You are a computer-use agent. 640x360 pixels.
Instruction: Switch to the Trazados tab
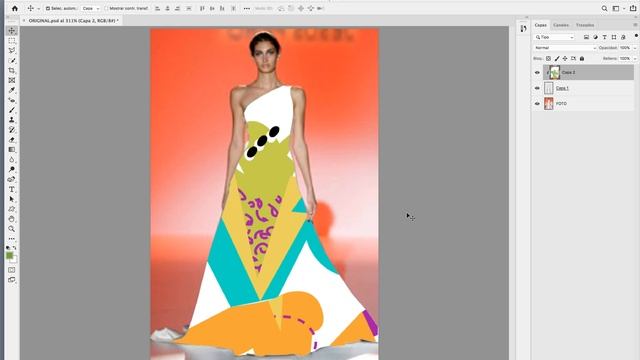[585, 25]
